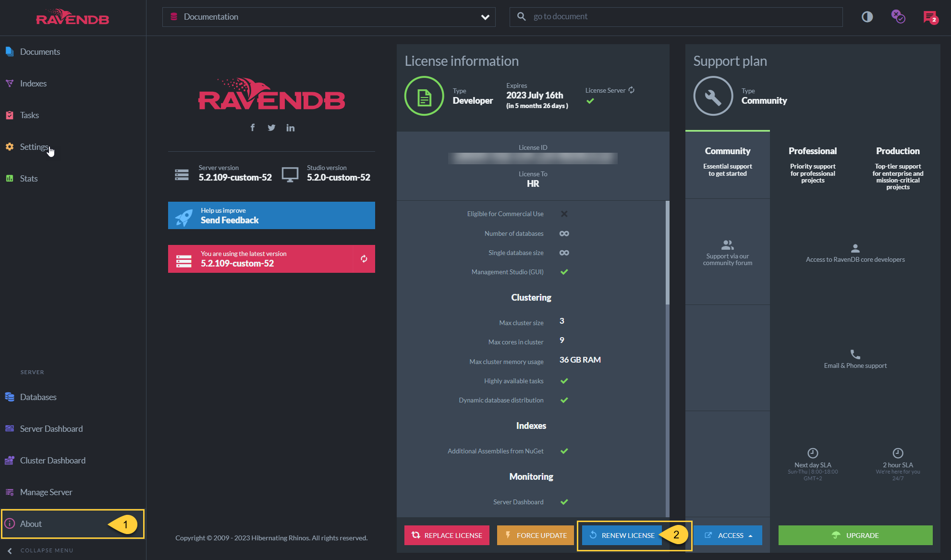Toggle the theme contrast icon

(x=867, y=17)
